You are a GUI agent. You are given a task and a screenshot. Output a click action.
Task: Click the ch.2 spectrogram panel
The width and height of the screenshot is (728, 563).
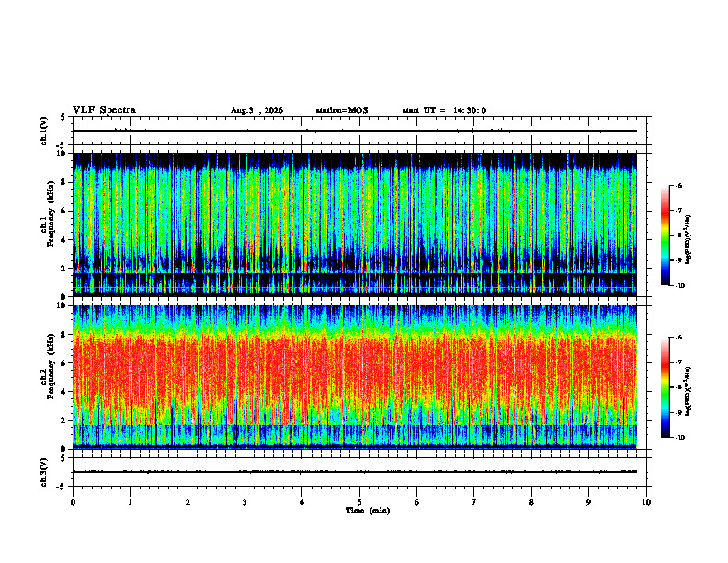pyautogui.click(x=355, y=377)
